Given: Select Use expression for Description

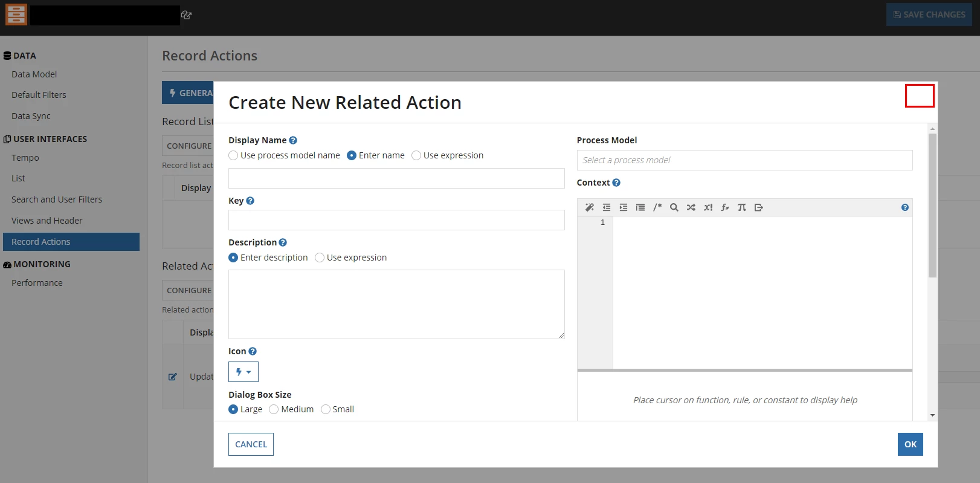Looking at the screenshot, I should coord(320,258).
